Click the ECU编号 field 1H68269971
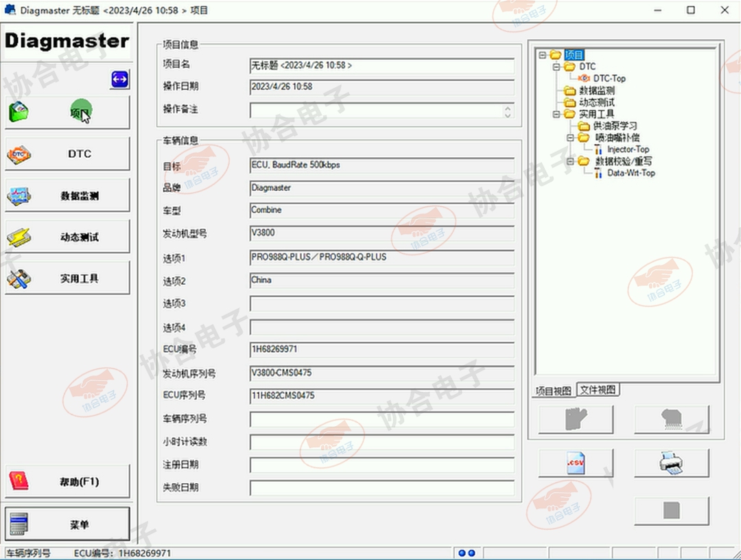 click(x=382, y=350)
